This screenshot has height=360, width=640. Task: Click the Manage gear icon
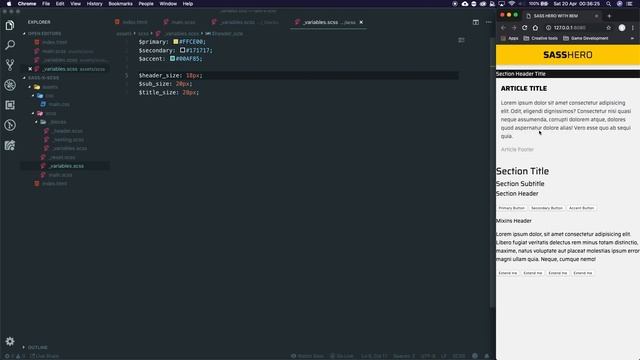coord(10,341)
